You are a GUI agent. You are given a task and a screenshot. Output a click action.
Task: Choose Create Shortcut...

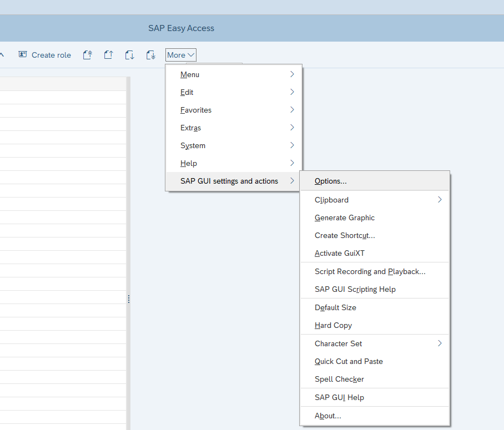tap(375, 235)
